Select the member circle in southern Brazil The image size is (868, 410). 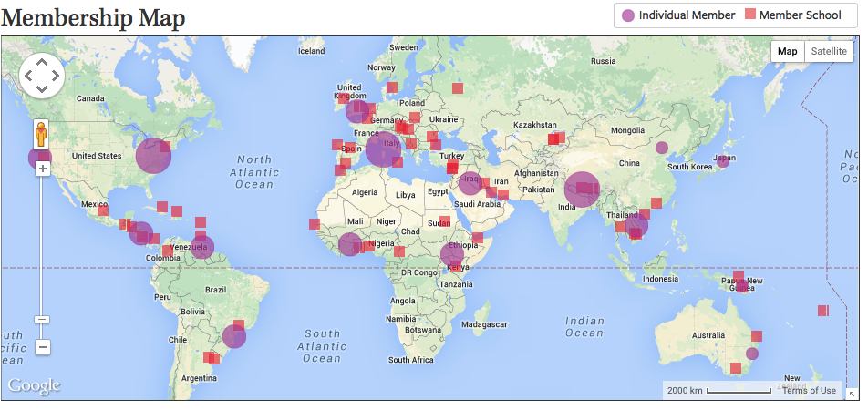point(234,336)
